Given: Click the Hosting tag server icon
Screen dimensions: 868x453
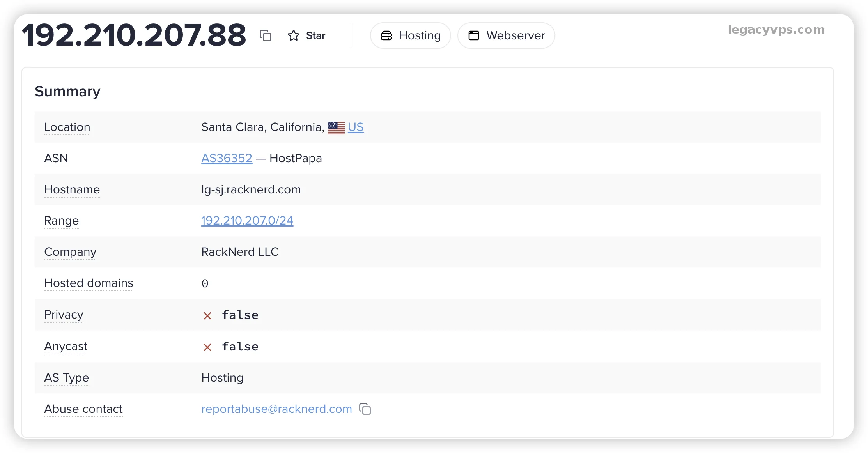Looking at the screenshot, I should pyautogui.click(x=386, y=35).
